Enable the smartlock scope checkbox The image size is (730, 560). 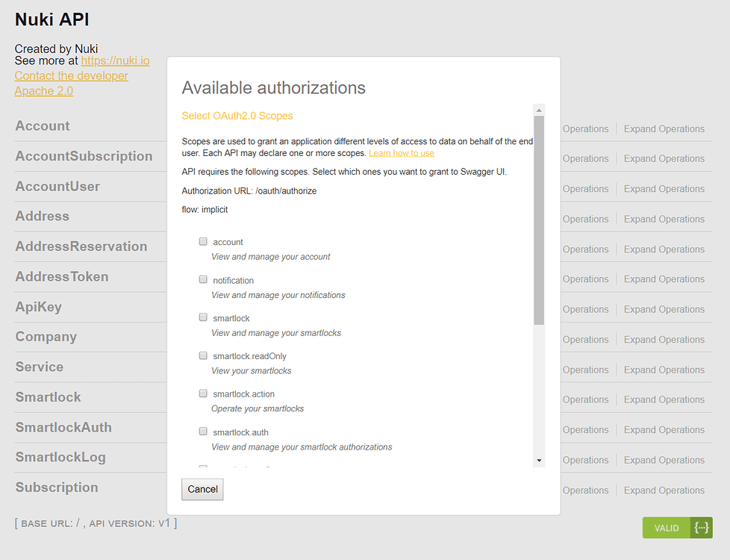coord(203,317)
